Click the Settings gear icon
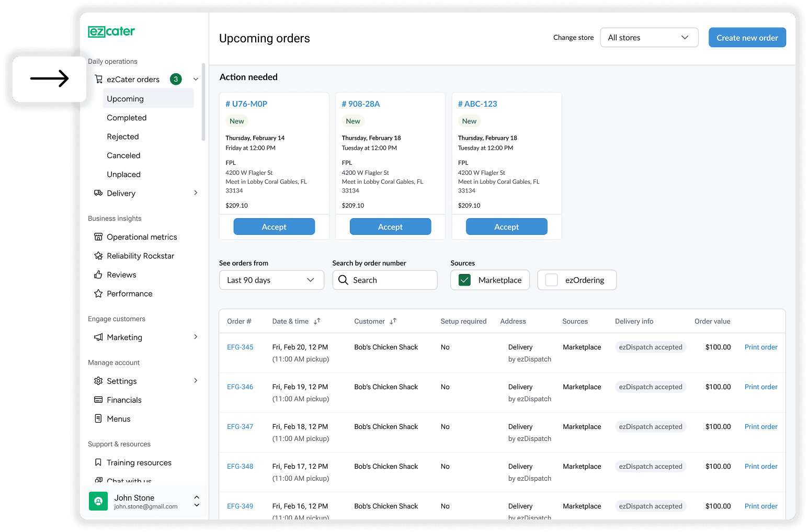Viewport: 808px width, 532px height. [98, 381]
